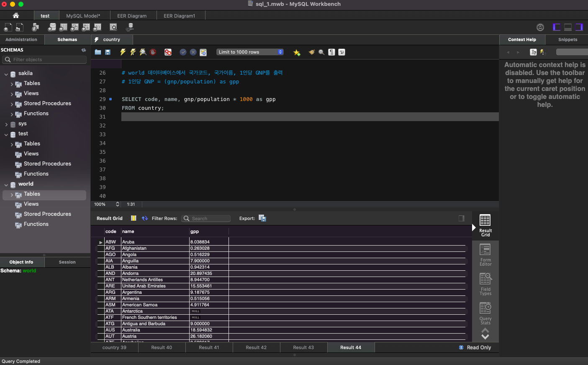The image size is (588, 365).
Task: Create a new SQL tab icon
Action: click(8, 27)
